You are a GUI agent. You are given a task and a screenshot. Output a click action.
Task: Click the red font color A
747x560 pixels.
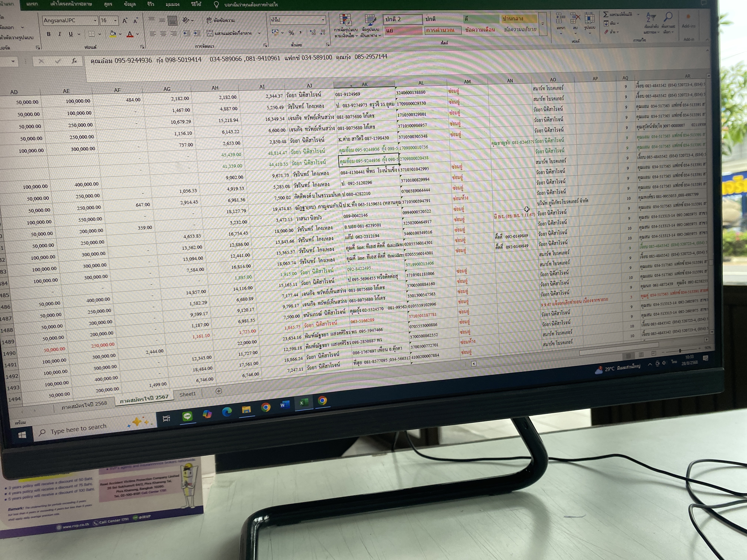tap(130, 34)
